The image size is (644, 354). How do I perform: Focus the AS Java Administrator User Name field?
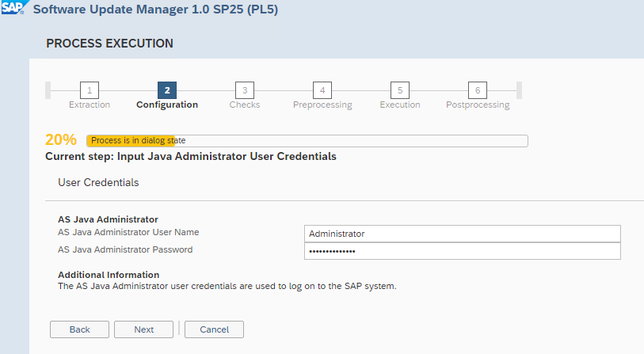(x=462, y=234)
